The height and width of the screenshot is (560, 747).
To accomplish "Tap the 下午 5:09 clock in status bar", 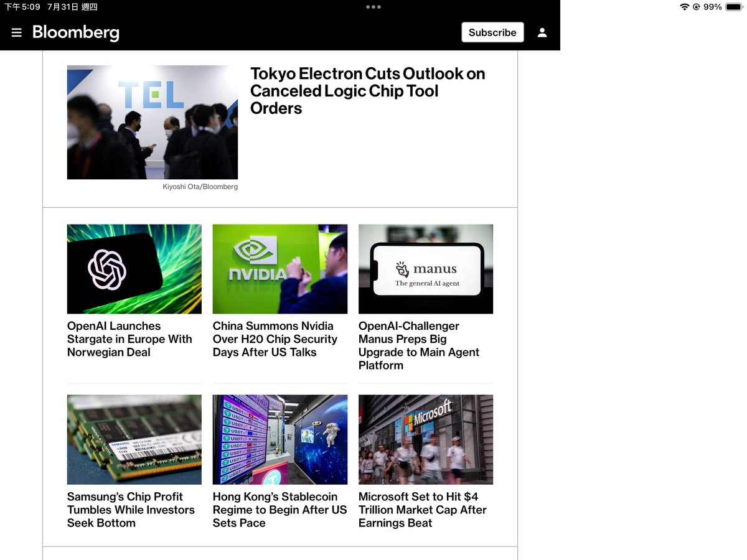I will coord(22,7).
